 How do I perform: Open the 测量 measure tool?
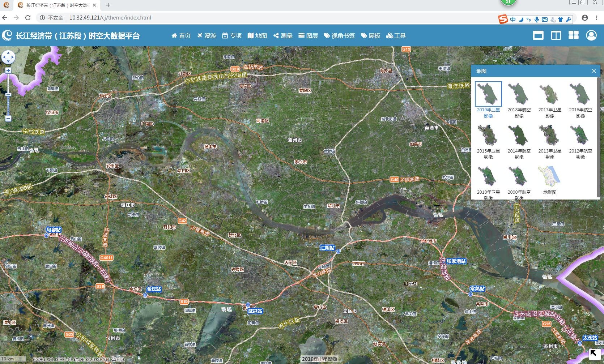tap(283, 35)
